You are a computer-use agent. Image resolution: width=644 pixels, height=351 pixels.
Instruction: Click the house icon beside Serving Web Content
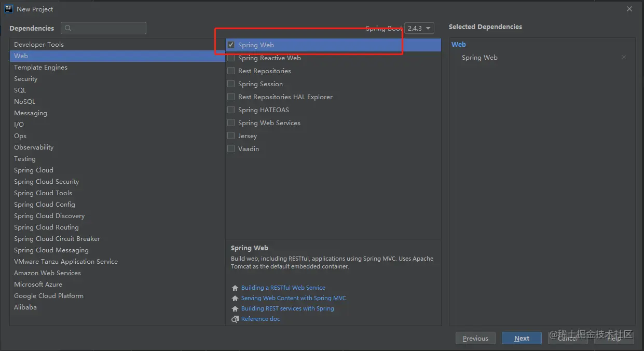(x=235, y=298)
